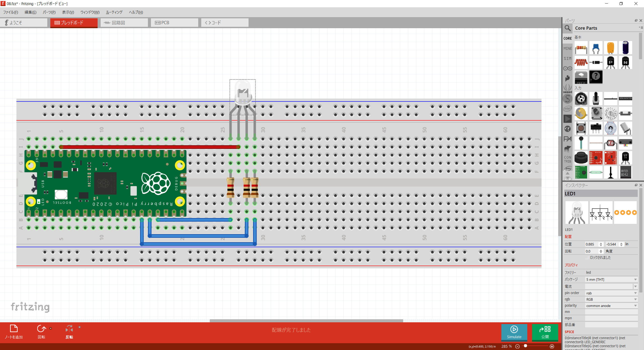The image size is (644, 350).
Task: Select the pushbutton part icon
Action: [x=581, y=128]
